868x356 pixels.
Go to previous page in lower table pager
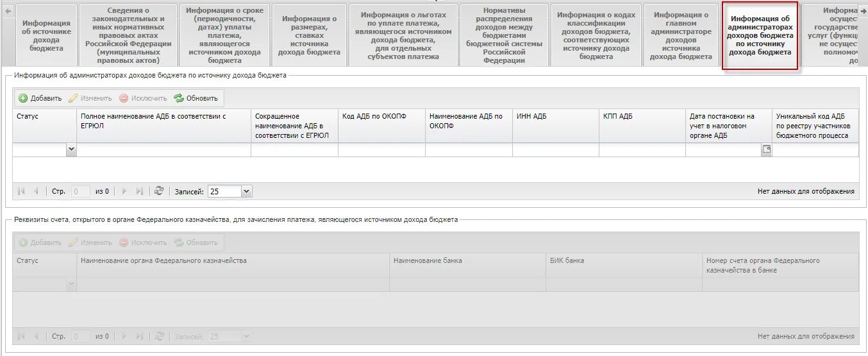pyautogui.click(x=37, y=336)
